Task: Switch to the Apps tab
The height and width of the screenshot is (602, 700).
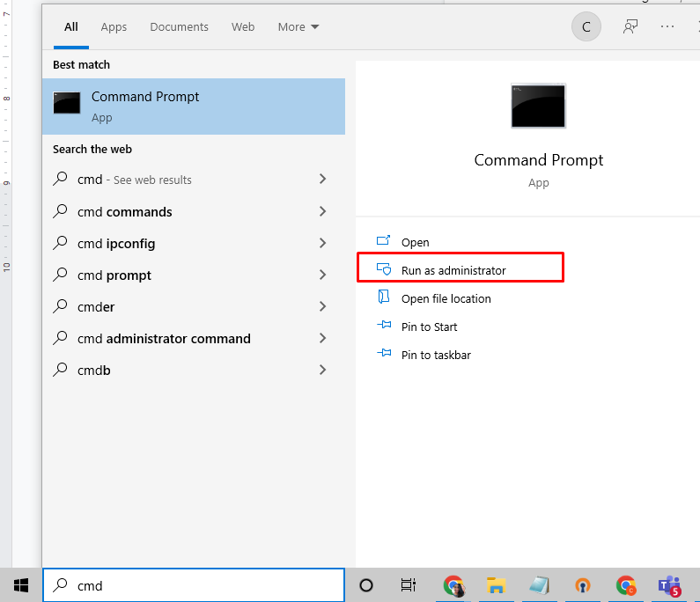Action: pyautogui.click(x=114, y=26)
